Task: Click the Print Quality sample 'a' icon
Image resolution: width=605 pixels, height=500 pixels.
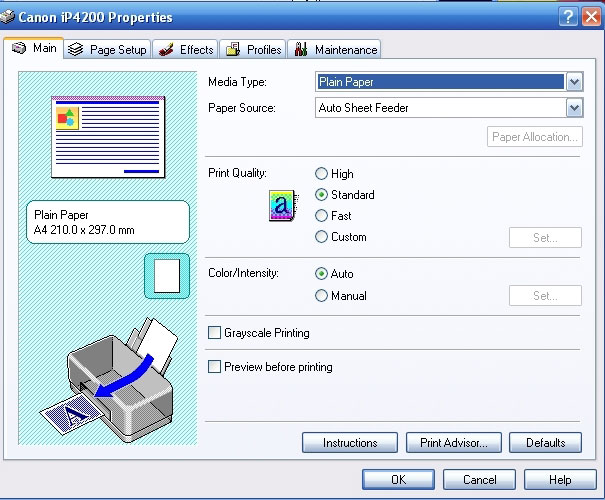Action: [x=284, y=205]
